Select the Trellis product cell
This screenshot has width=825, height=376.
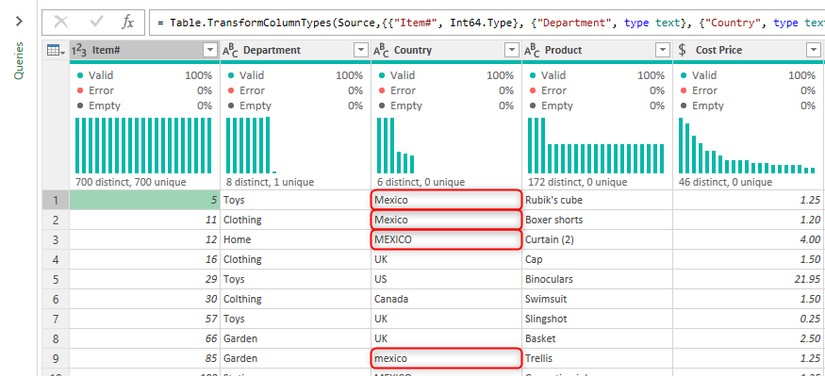(x=597, y=358)
